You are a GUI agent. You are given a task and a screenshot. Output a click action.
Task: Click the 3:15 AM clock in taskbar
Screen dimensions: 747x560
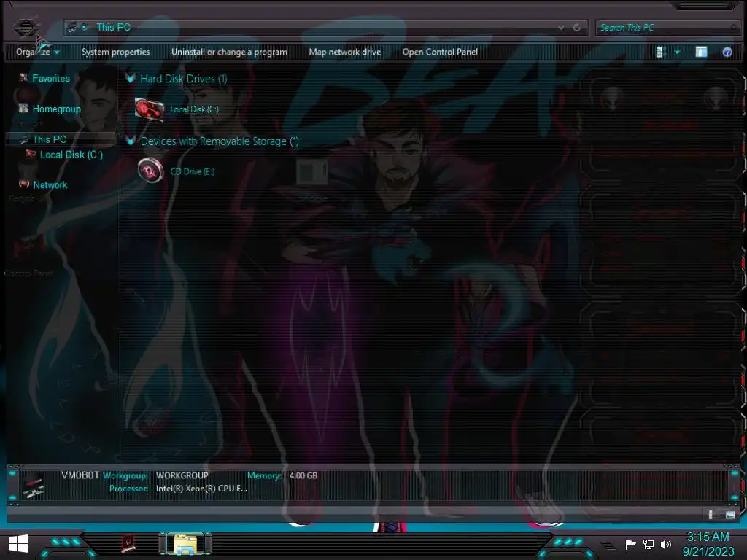[708, 537]
